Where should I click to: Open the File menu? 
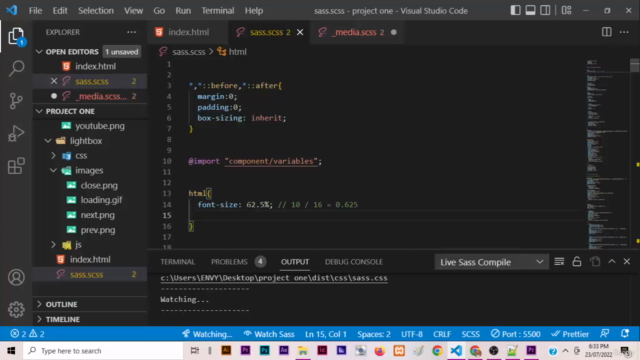(x=36, y=11)
